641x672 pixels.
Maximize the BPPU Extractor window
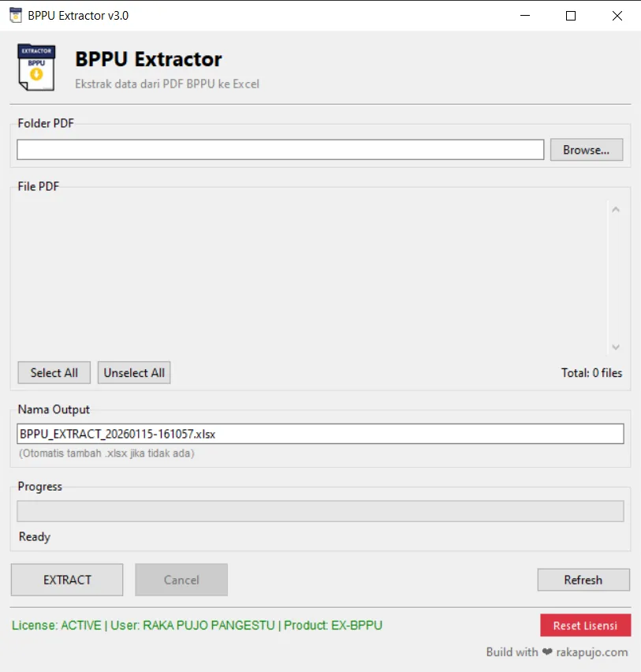click(x=571, y=16)
